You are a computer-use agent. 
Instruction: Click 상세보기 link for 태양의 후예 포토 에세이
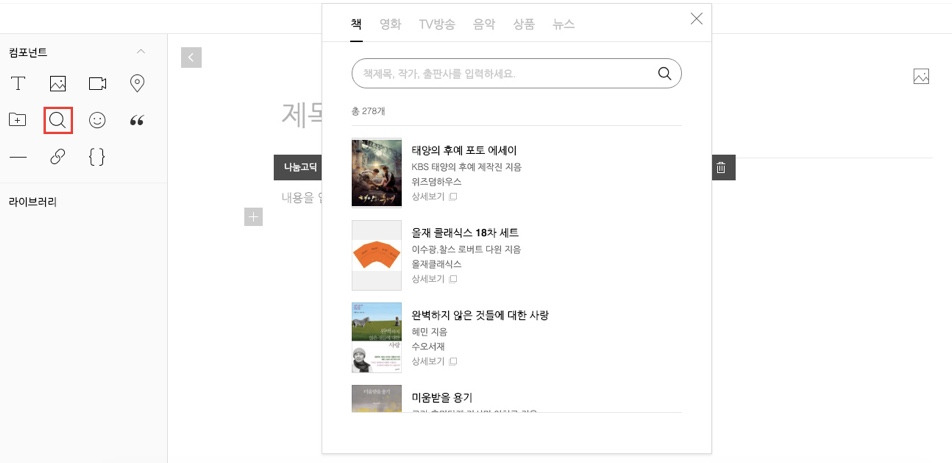click(x=434, y=197)
